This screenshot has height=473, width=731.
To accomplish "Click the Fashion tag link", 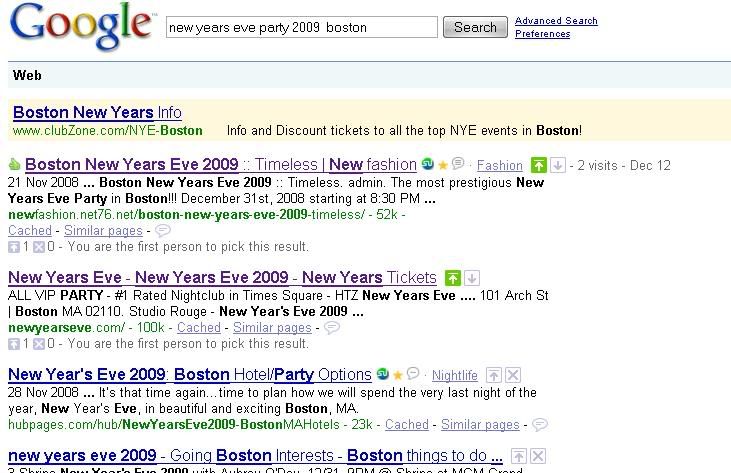I will click(500, 165).
